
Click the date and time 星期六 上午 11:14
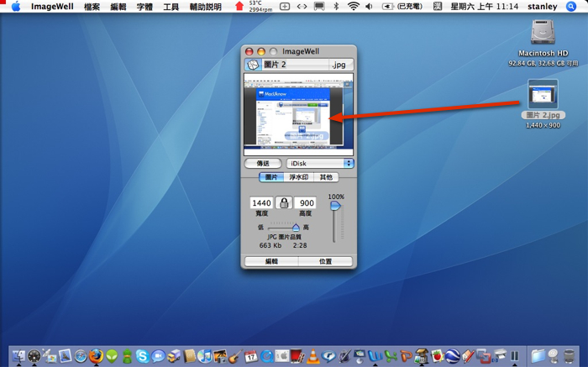tap(484, 7)
